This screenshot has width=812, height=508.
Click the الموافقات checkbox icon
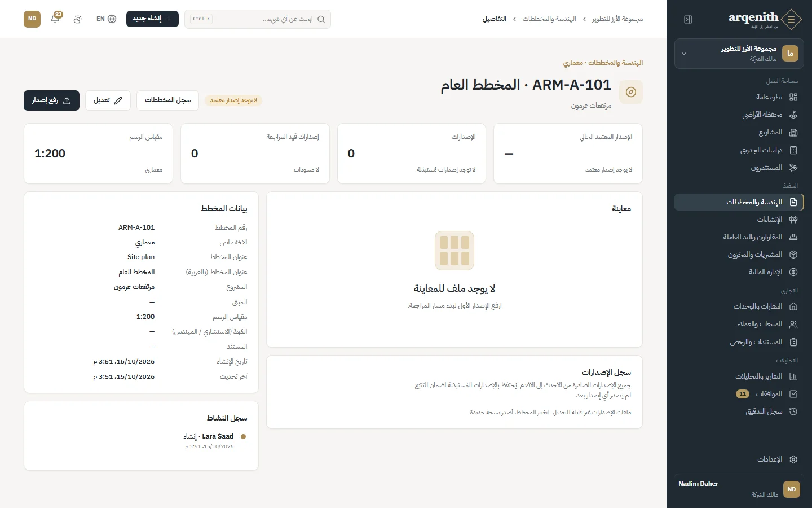point(793,394)
